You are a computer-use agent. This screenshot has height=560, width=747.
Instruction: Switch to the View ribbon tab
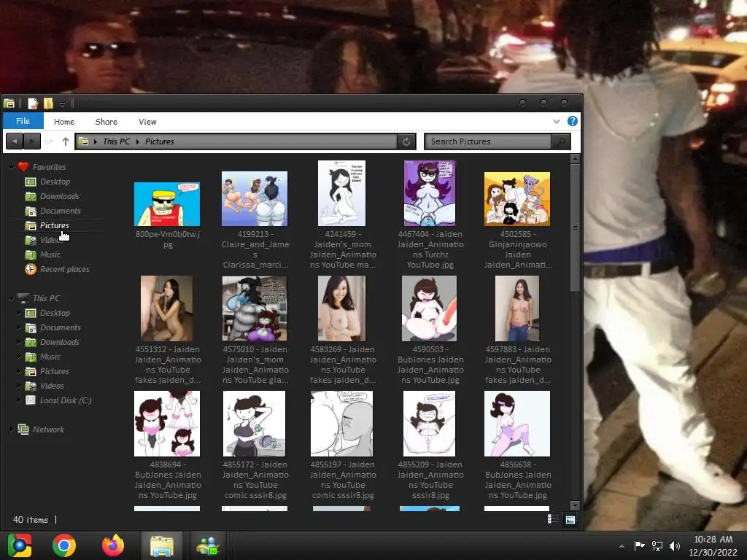pyautogui.click(x=147, y=122)
